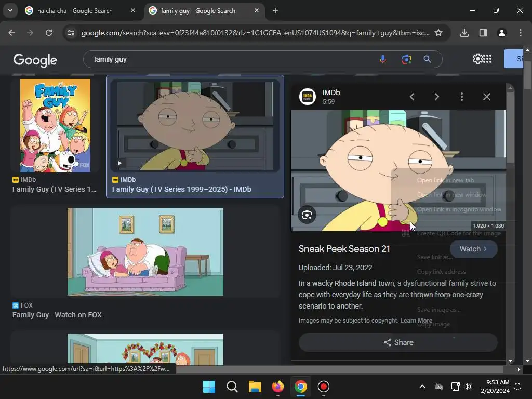
Task: Open Family Guy poster thumbnail
Action: [55, 126]
